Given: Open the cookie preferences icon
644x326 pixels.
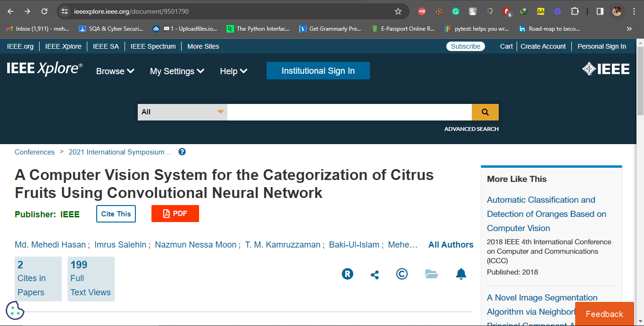Looking at the screenshot, I should point(15,310).
